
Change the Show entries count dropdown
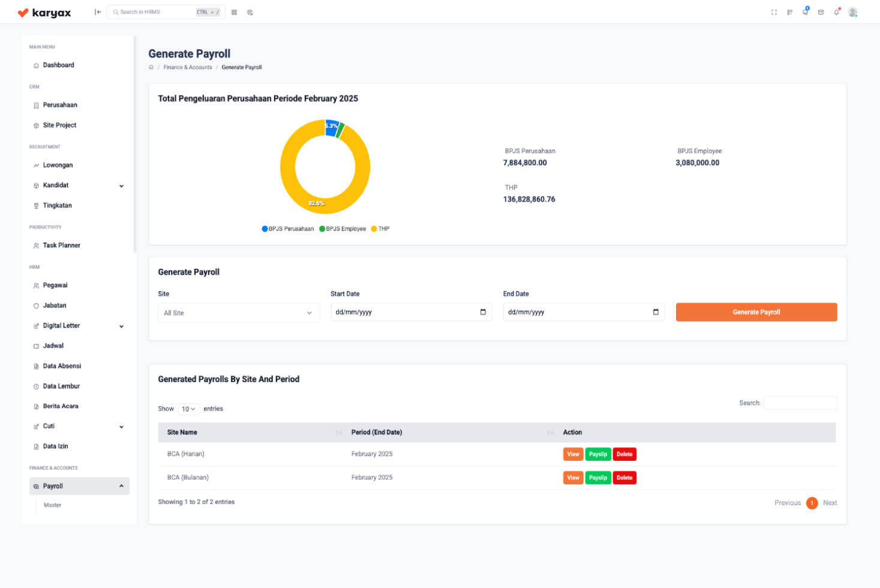pyautogui.click(x=188, y=409)
